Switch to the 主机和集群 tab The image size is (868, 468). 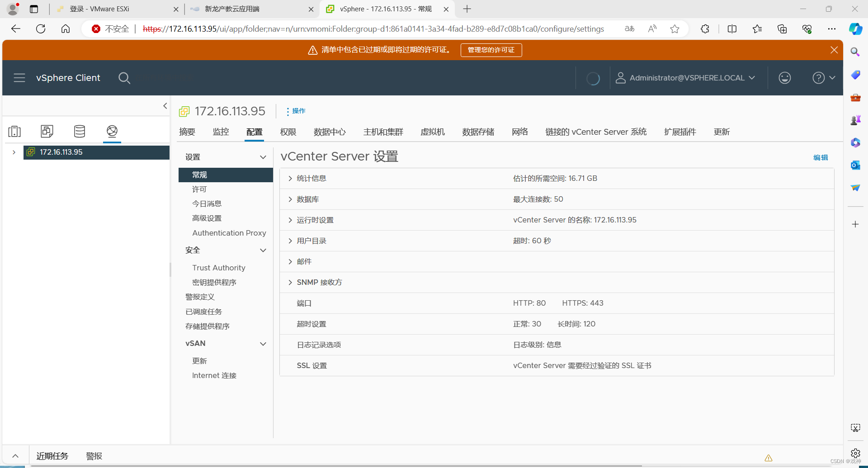point(383,132)
